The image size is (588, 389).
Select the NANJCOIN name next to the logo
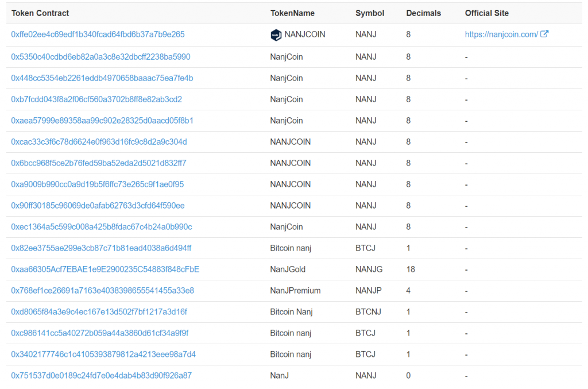pos(305,34)
